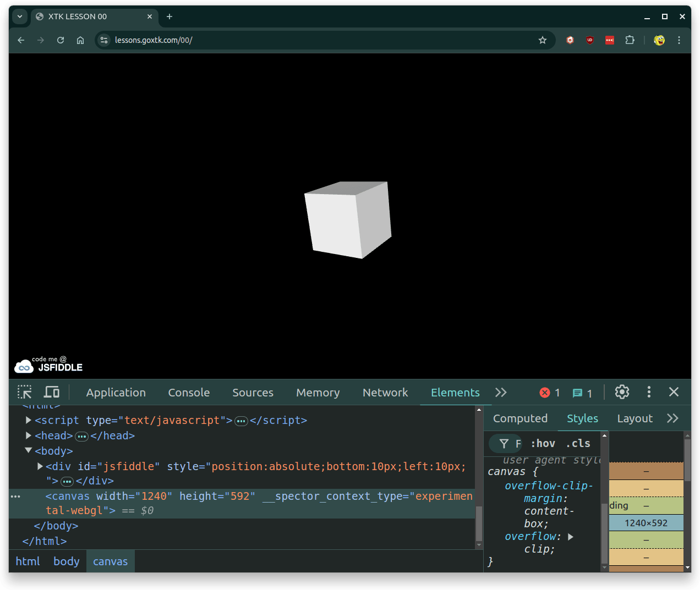Toggle the device toolbar icon
The height and width of the screenshot is (590, 700).
52,392
